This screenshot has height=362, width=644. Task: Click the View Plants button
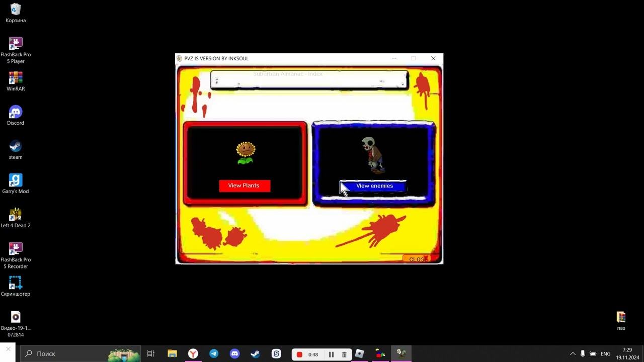pos(245,186)
